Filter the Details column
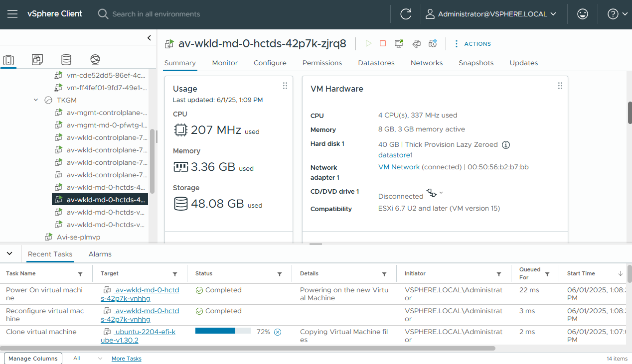 point(384,274)
